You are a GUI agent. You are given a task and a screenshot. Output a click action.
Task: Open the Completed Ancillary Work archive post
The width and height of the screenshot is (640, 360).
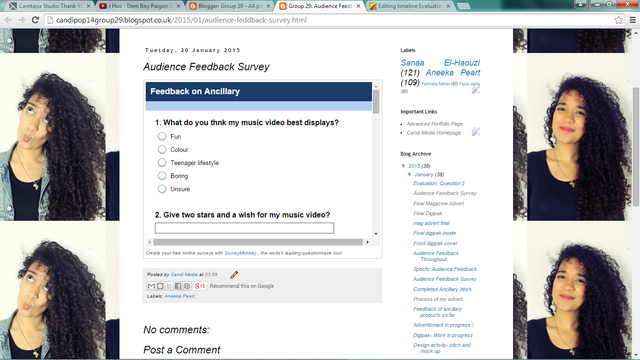tap(442, 289)
